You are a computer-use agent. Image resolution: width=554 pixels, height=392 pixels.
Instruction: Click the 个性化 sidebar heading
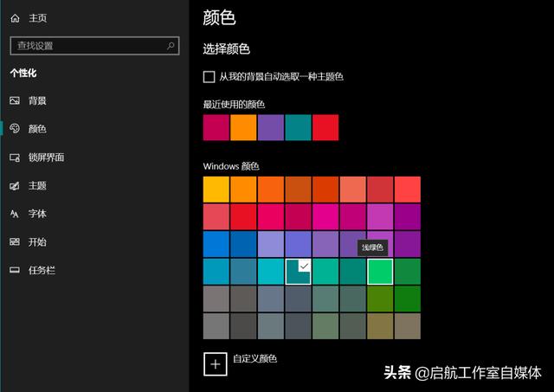23,73
